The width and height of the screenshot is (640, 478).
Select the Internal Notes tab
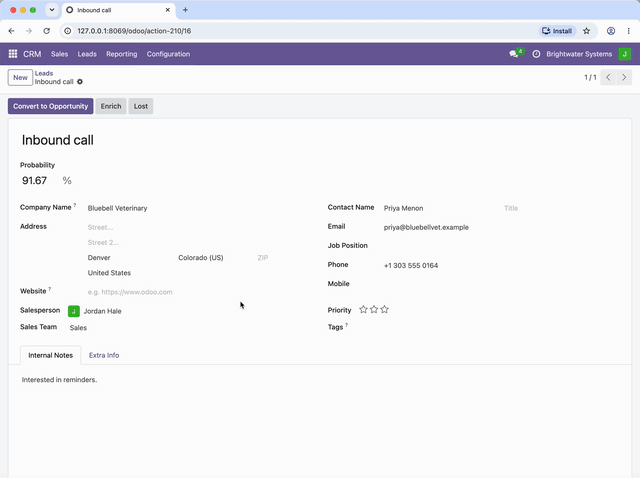coord(51,355)
